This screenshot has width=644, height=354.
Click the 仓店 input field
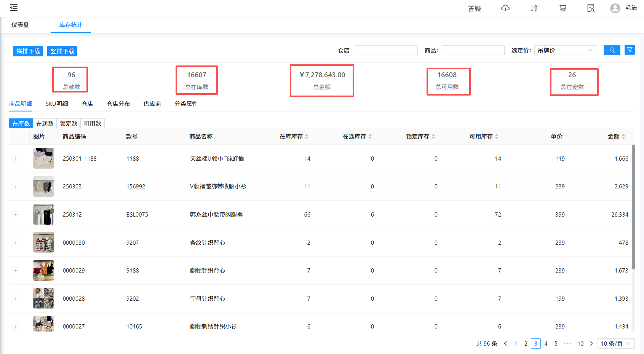386,50
